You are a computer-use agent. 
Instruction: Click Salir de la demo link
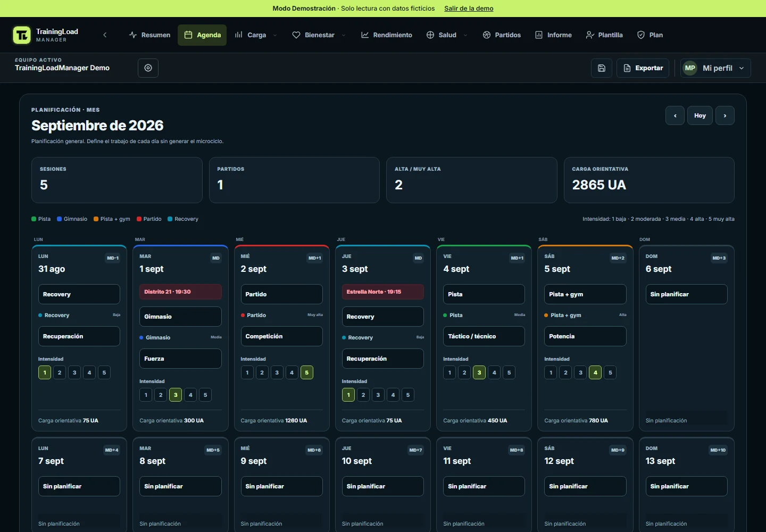[x=469, y=9]
